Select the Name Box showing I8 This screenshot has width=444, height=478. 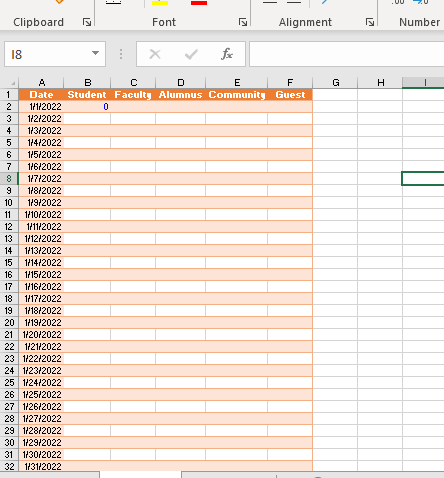(55, 54)
